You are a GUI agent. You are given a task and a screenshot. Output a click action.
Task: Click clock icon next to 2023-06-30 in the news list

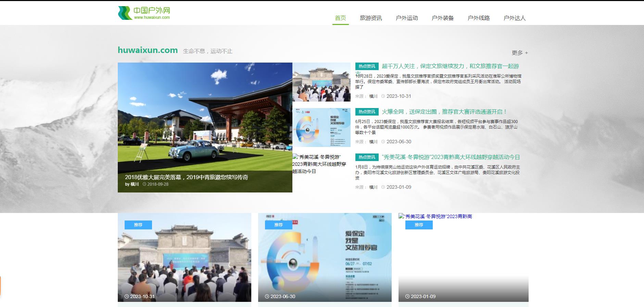click(383, 142)
